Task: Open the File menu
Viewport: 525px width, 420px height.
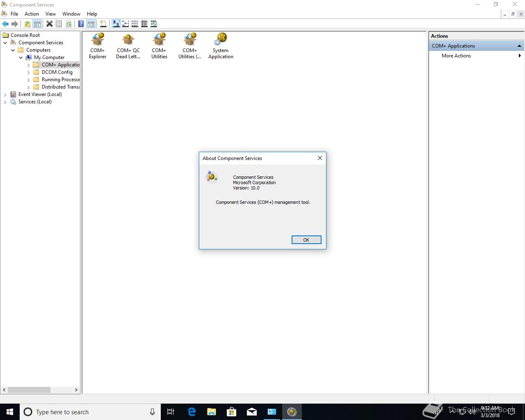Action: click(14, 14)
